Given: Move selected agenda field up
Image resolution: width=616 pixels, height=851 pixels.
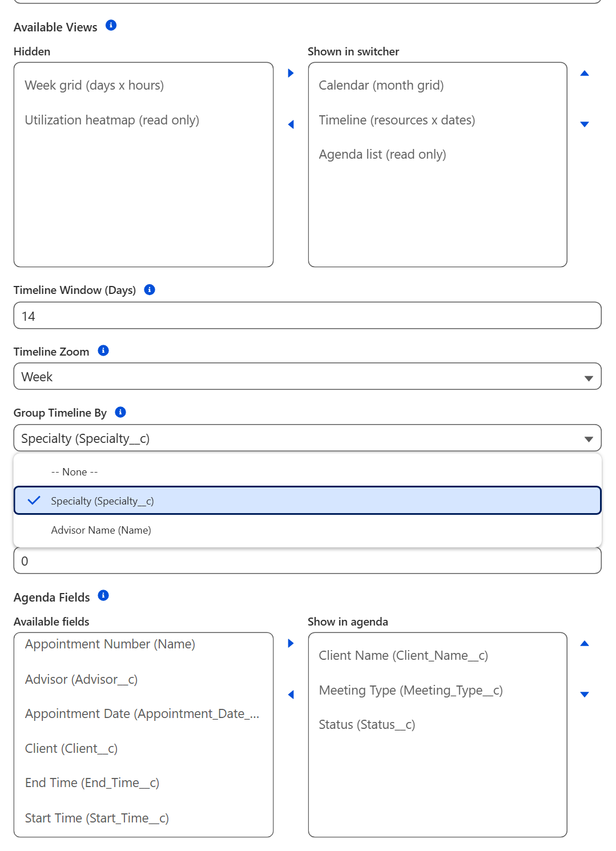Looking at the screenshot, I should [585, 643].
